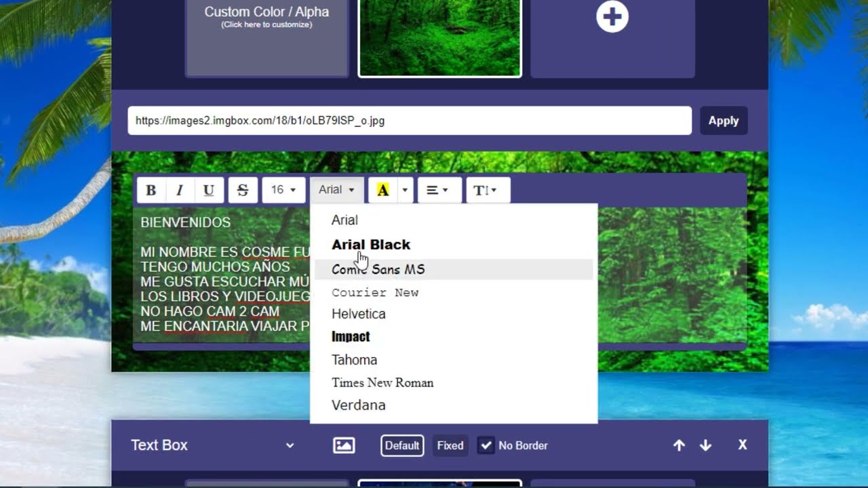
Task: Choose Arial from the font list
Action: click(454, 220)
